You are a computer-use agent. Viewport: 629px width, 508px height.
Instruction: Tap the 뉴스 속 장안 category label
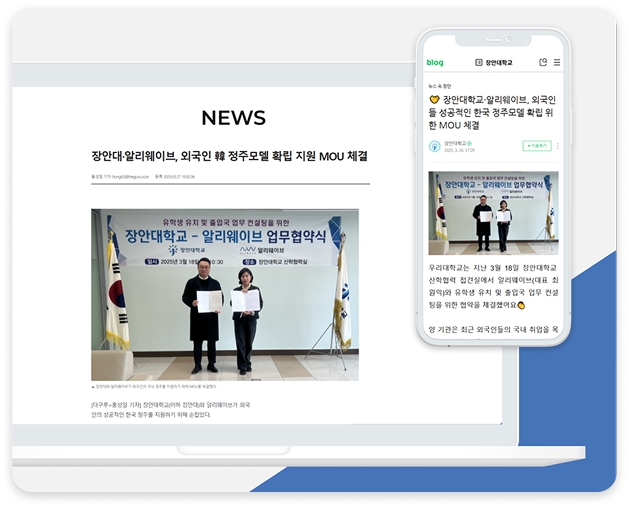pos(440,86)
